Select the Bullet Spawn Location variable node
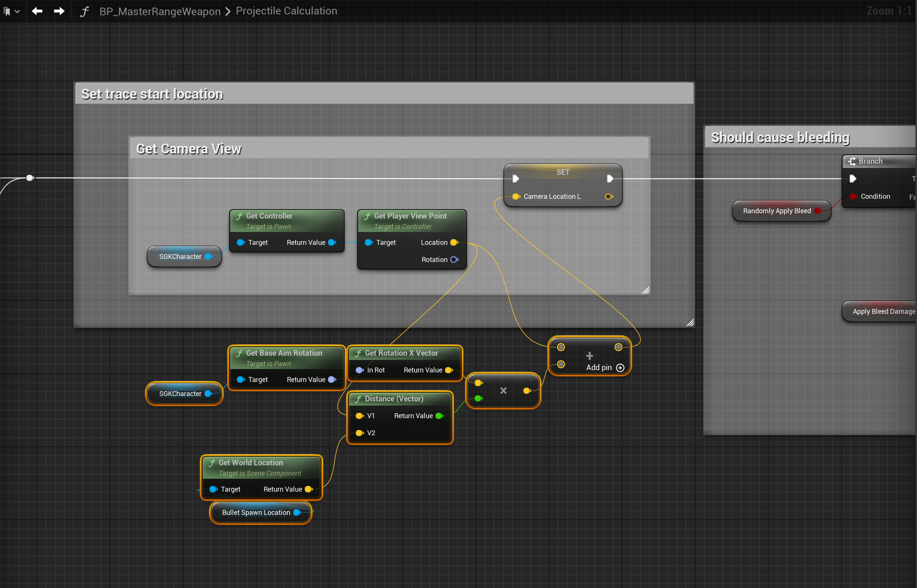This screenshot has height=588, width=917. 256,512
